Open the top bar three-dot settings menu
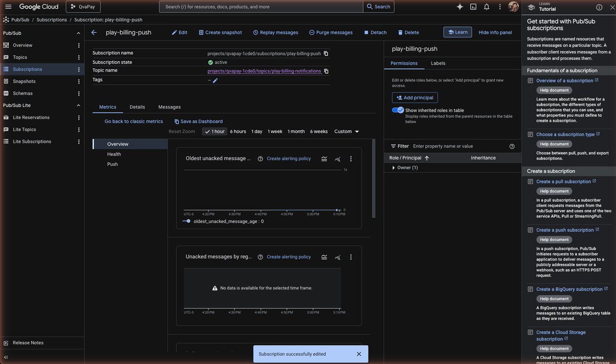Screen dimensions: 616x364 click(500, 7)
